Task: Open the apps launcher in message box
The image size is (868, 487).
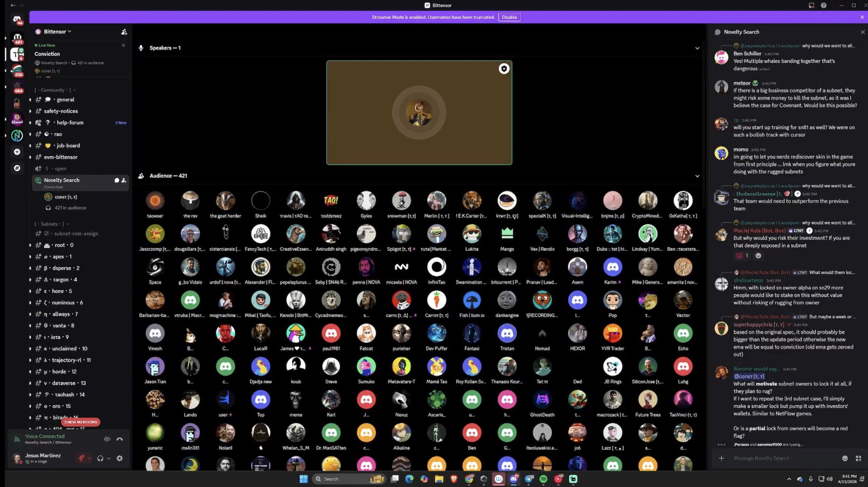Action: pyautogui.click(x=858, y=458)
